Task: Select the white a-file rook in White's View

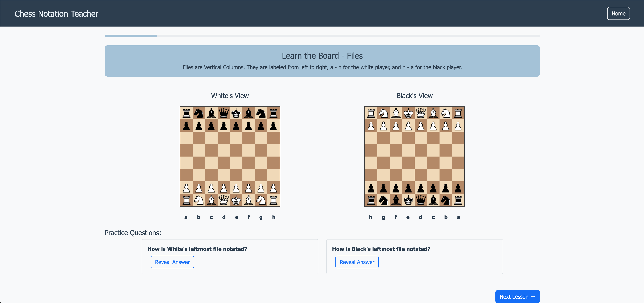Action: click(186, 200)
